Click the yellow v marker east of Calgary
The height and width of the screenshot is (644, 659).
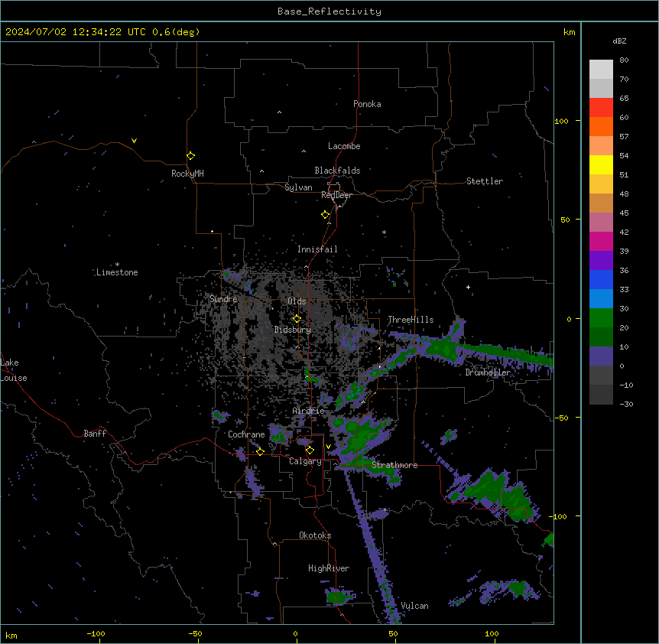(x=328, y=447)
